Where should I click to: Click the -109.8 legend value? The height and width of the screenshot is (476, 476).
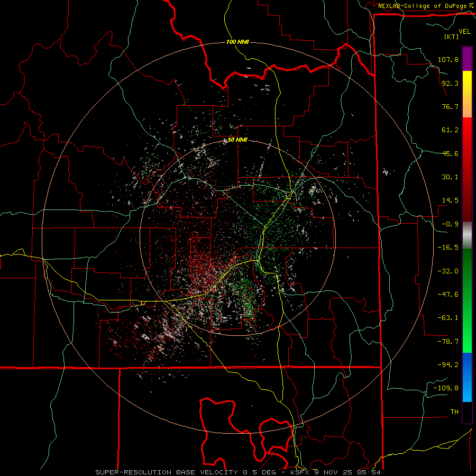446,388
